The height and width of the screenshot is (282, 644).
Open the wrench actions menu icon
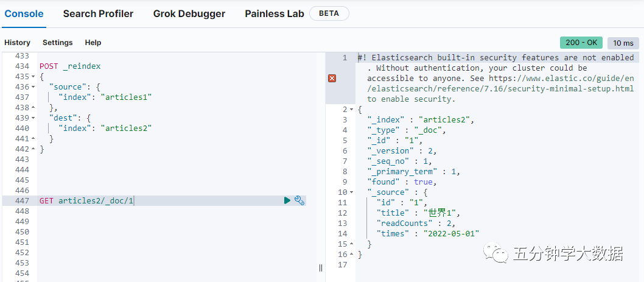299,200
